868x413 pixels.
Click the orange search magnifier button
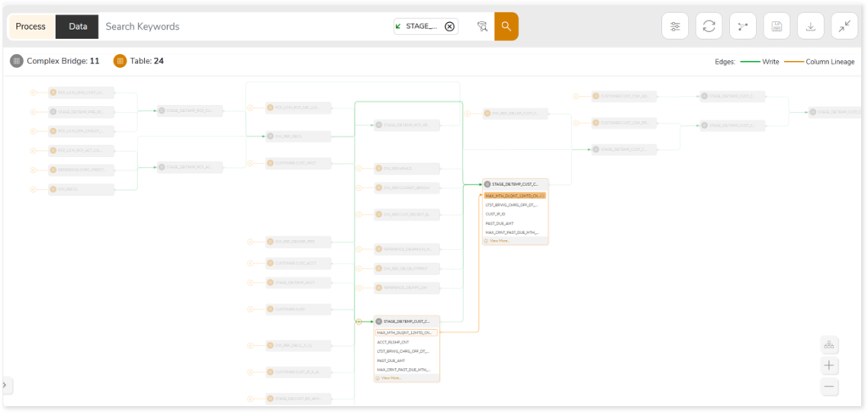[506, 26]
